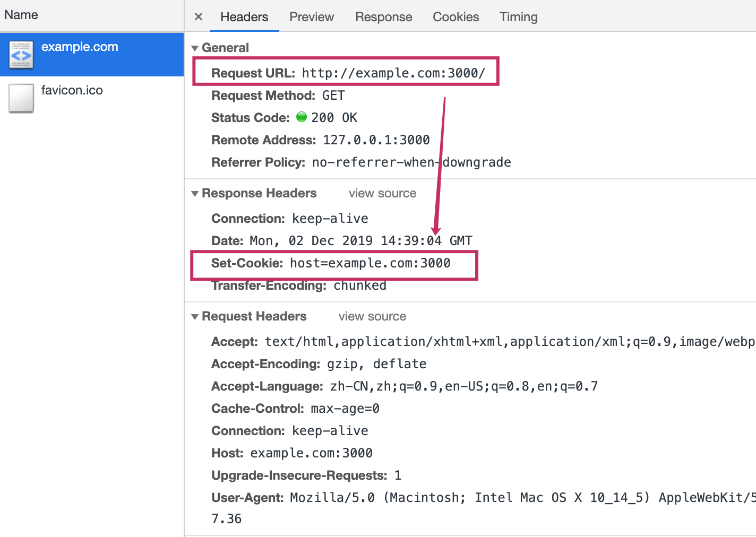This screenshot has height=537, width=756.
Task: Click the Request URL value
Action: coord(393,73)
